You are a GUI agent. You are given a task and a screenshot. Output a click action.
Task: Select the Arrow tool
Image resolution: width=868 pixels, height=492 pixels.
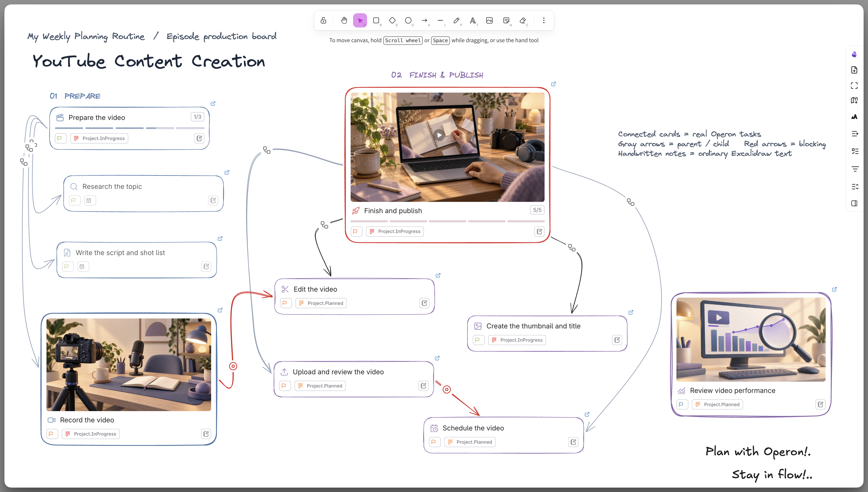pyautogui.click(x=424, y=21)
